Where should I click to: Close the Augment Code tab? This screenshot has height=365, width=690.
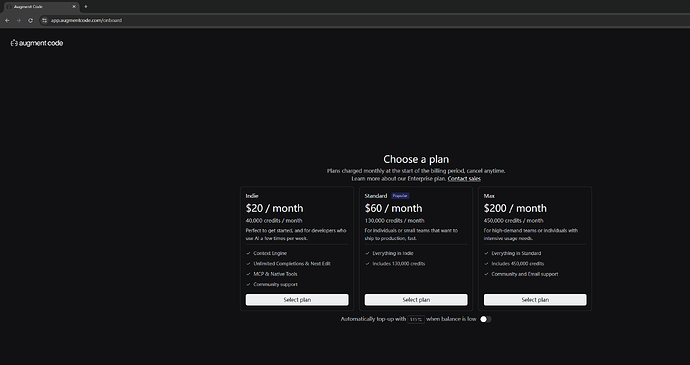74,7
